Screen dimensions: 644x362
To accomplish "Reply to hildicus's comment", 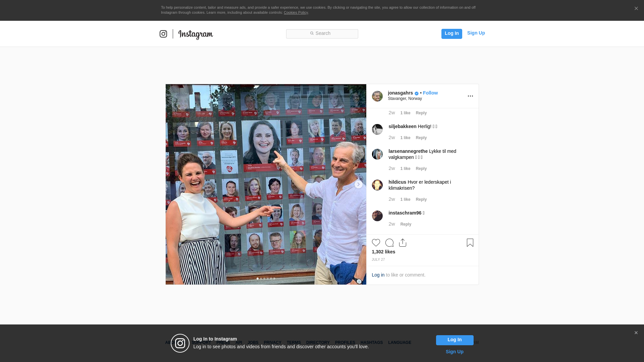I will coord(421,199).
